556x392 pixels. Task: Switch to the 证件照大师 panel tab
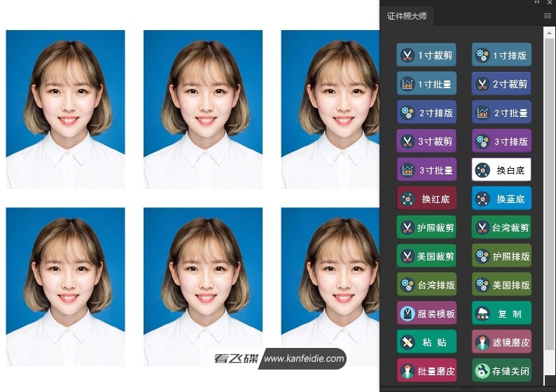pos(407,16)
